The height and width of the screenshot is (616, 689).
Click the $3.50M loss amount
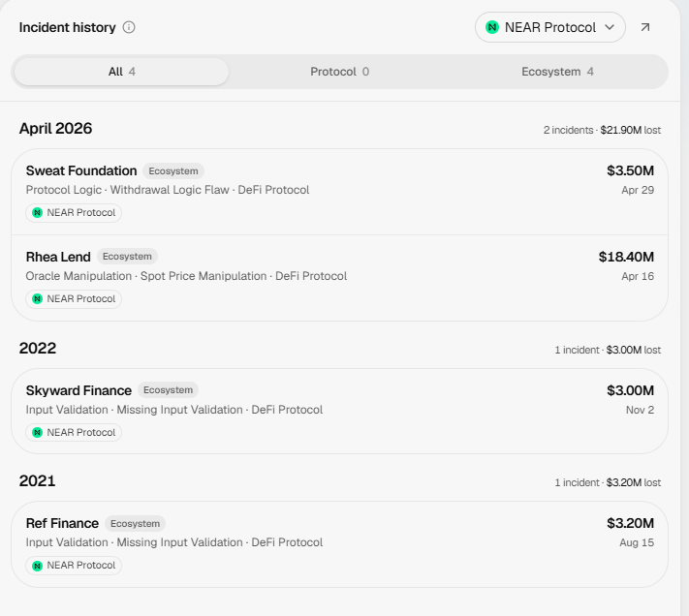[x=630, y=170]
